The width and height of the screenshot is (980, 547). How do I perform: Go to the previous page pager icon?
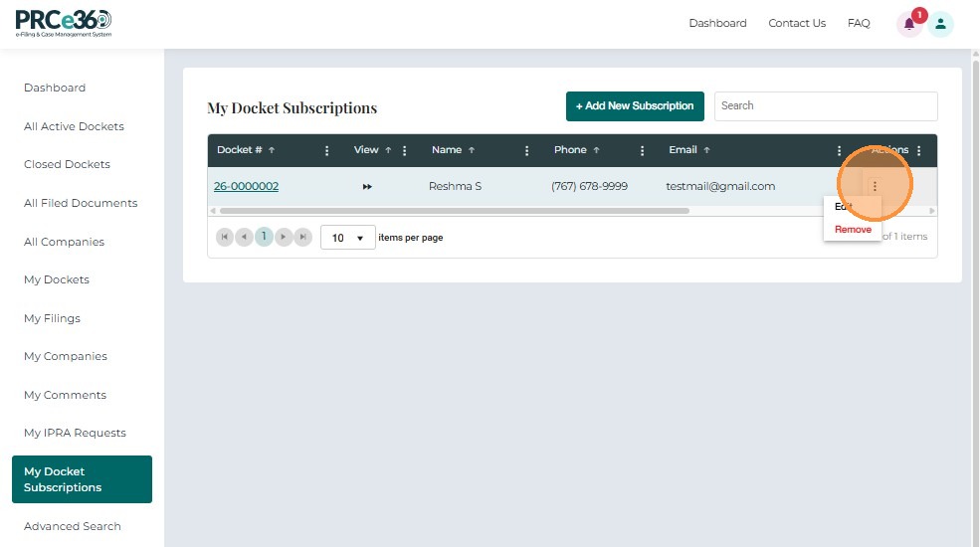pyautogui.click(x=245, y=237)
